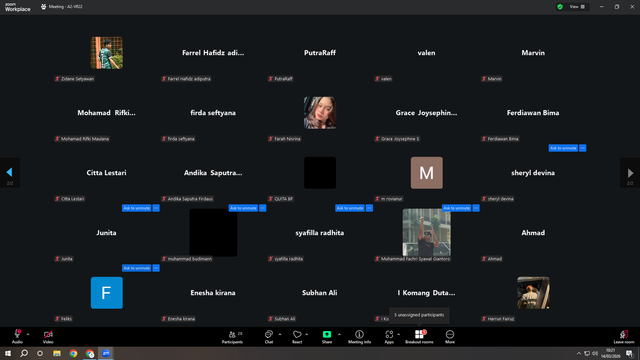Viewport: 640px width, 360px height.
Task: Open File Explorer from the taskbar
Action: 57,353
